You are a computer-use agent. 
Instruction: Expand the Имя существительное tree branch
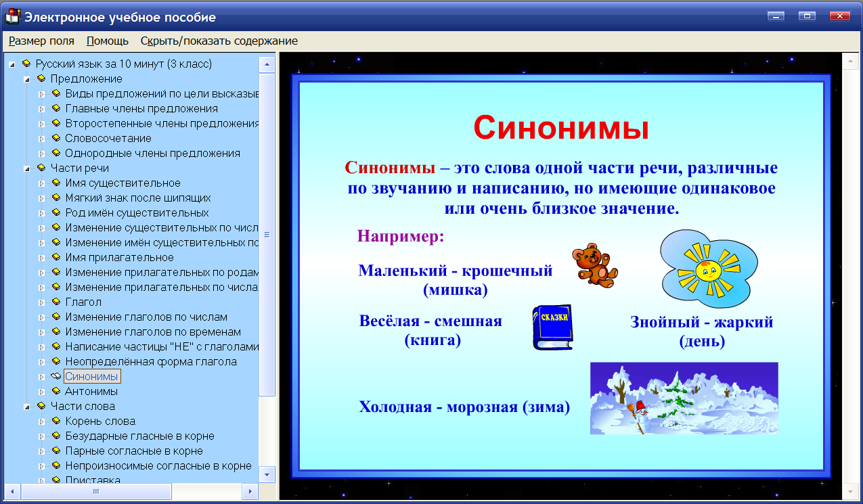(x=43, y=183)
